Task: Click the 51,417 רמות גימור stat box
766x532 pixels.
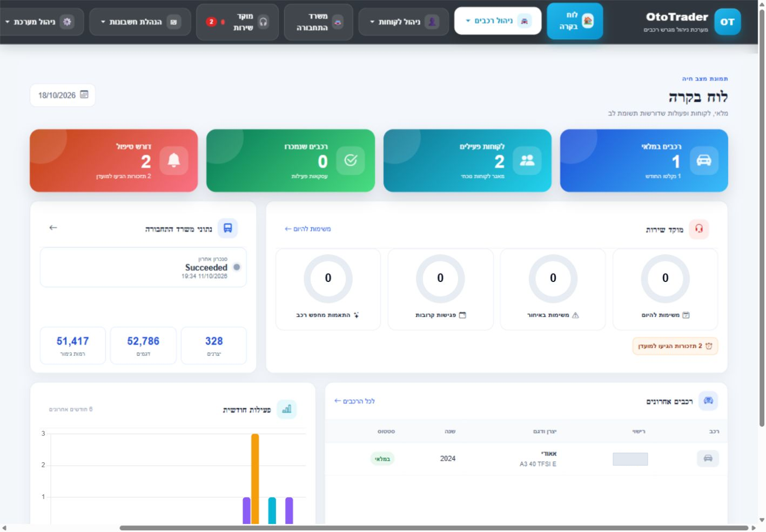Action: point(72,346)
